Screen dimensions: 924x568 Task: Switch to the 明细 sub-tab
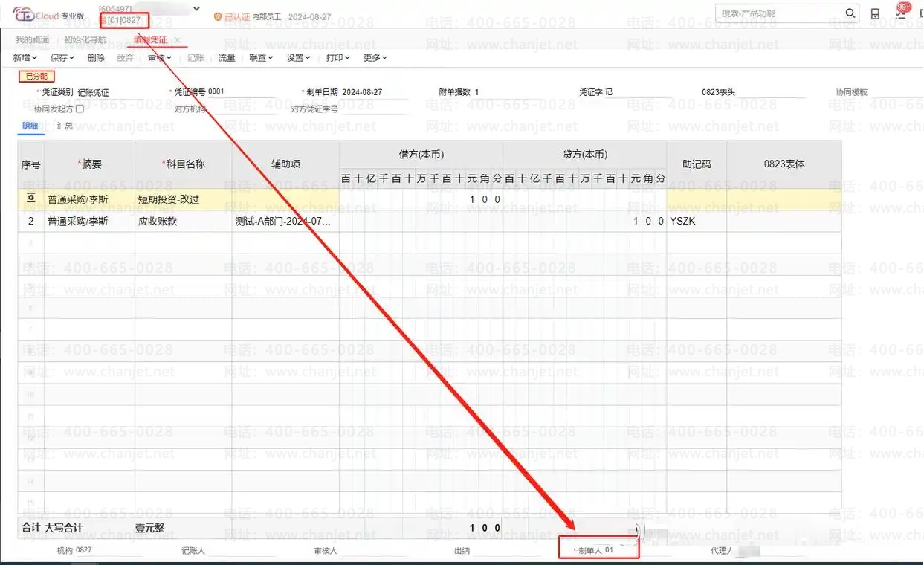click(x=30, y=126)
